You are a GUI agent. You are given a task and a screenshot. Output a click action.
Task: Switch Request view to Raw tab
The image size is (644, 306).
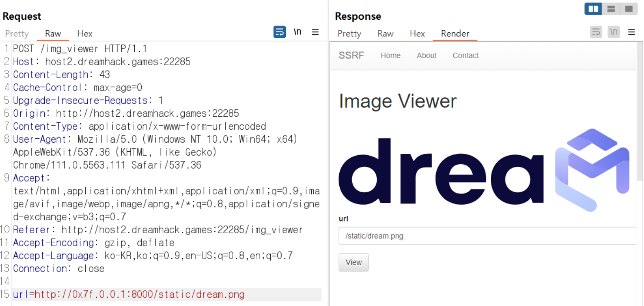[53, 34]
